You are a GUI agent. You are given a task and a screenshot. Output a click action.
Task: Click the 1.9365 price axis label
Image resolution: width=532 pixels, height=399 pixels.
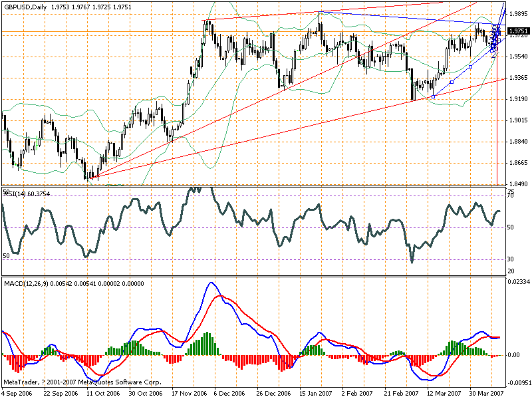click(x=519, y=78)
